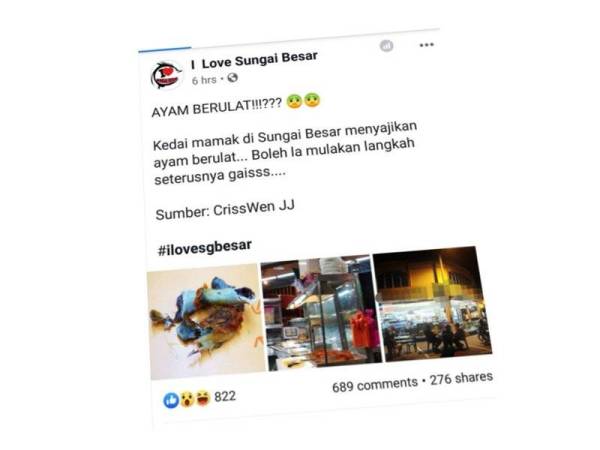Open the food display counter photo

321,312
